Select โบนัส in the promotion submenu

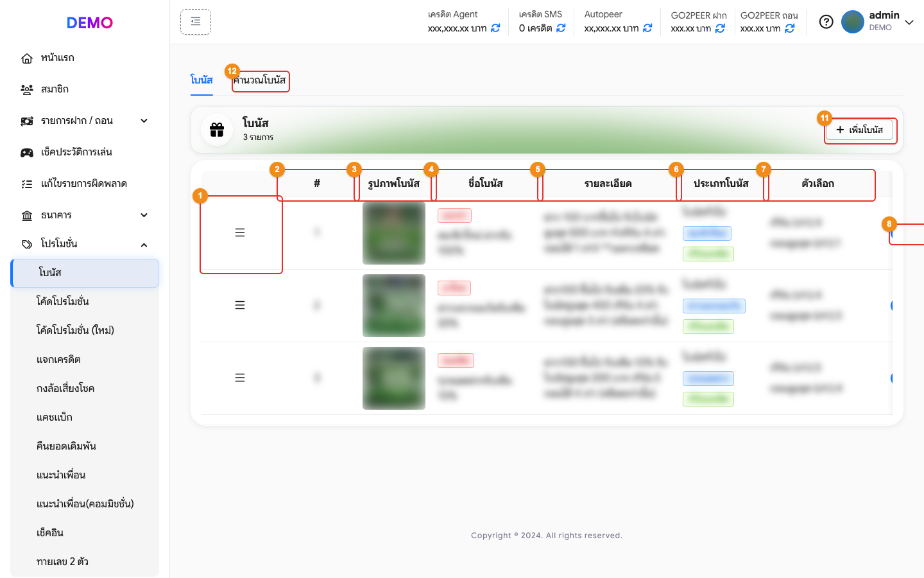pos(85,273)
